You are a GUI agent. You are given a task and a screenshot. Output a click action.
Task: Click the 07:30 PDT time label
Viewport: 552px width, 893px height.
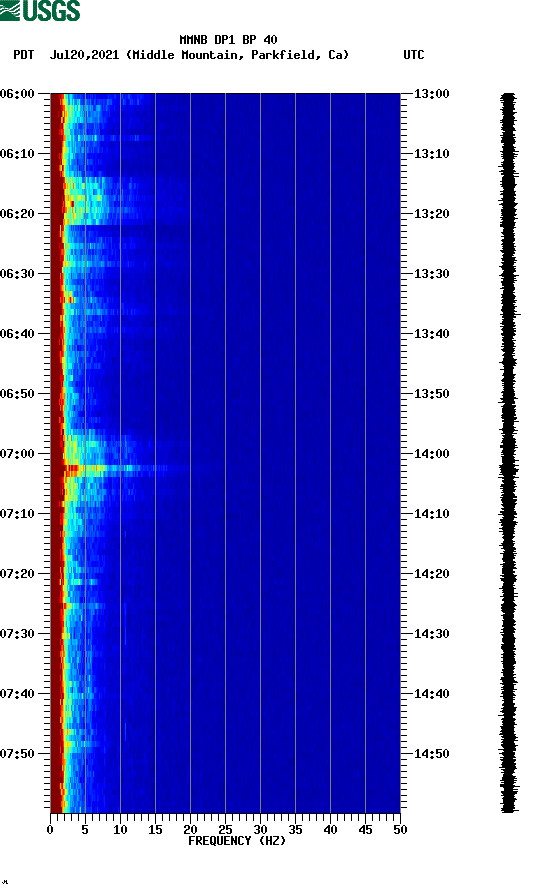[17, 634]
